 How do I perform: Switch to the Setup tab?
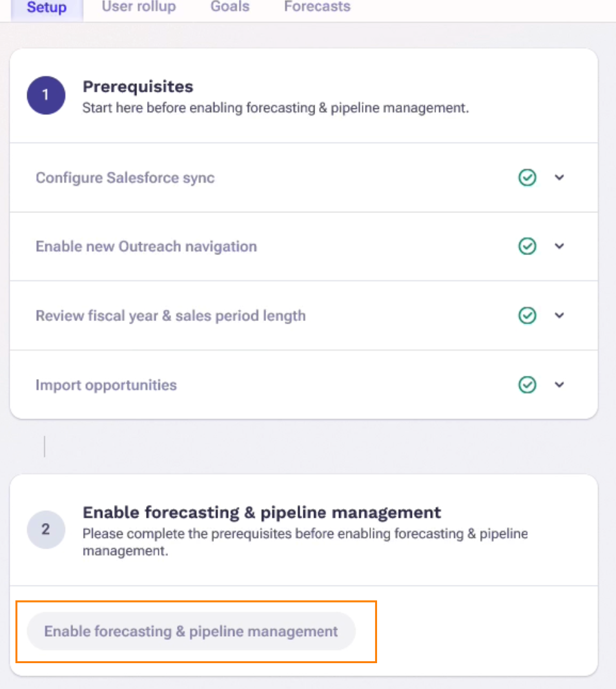[x=46, y=8]
